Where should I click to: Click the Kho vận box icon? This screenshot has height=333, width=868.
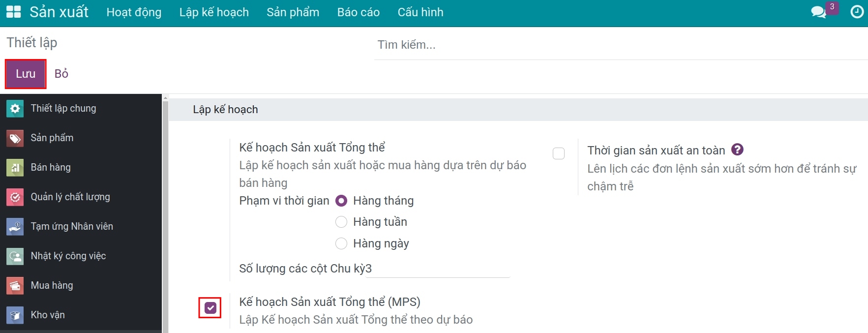pyautogui.click(x=15, y=315)
